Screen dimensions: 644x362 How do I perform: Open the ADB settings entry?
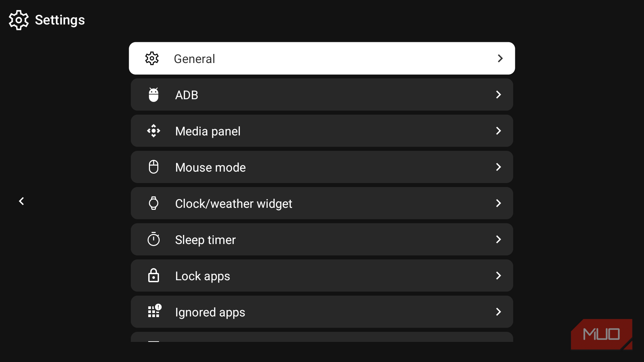coord(322,95)
